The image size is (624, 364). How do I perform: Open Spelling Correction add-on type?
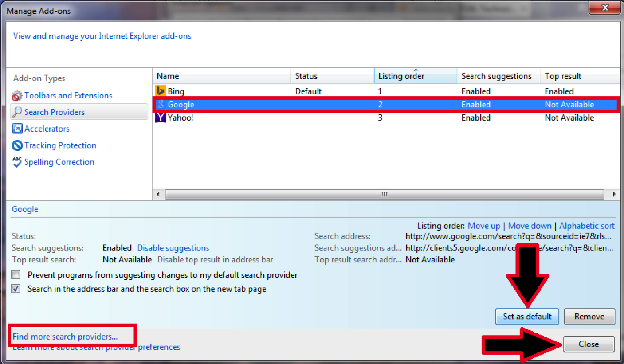pos(59,162)
